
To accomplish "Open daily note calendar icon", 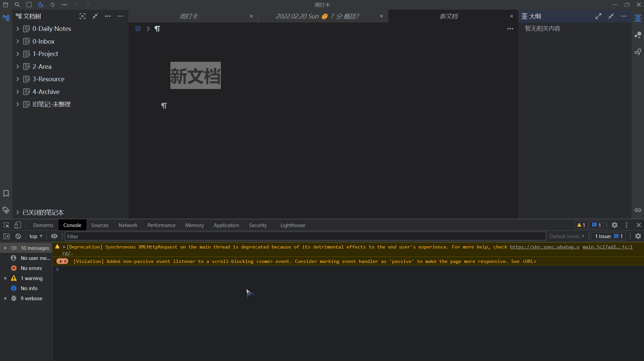I will pyautogui.click(x=5, y=5).
